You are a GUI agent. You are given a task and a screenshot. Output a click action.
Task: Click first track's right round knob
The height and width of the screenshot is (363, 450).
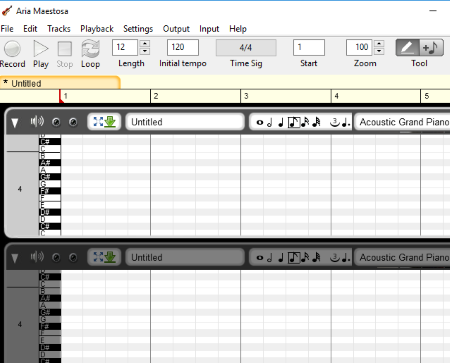[x=73, y=122]
